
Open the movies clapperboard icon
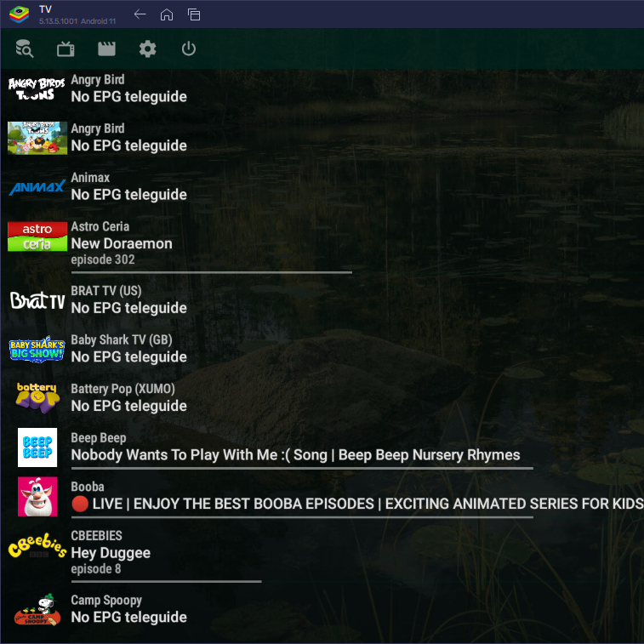tap(106, 48)
